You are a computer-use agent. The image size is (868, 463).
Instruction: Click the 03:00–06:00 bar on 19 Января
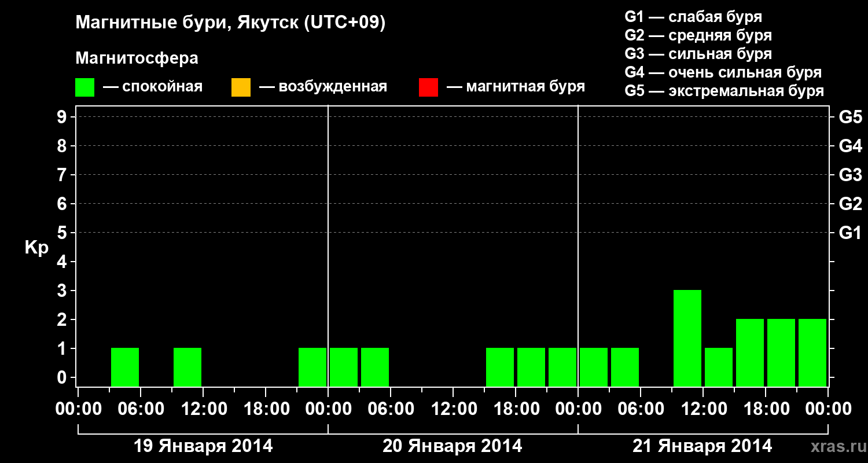click(x=125, y=367)
